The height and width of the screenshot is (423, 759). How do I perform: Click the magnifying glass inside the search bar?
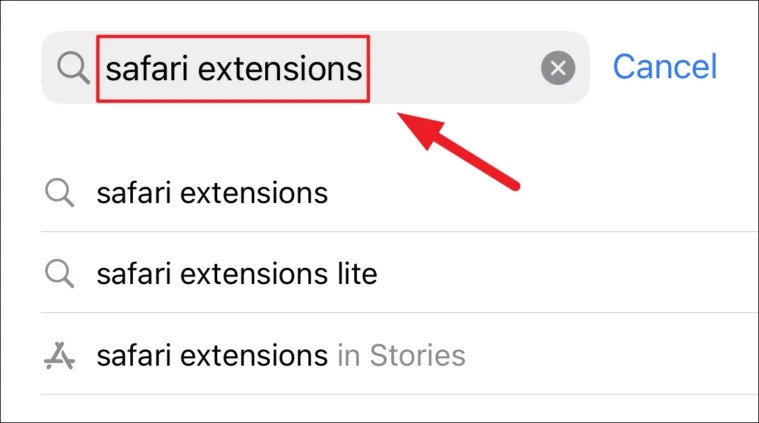(73, 68)
